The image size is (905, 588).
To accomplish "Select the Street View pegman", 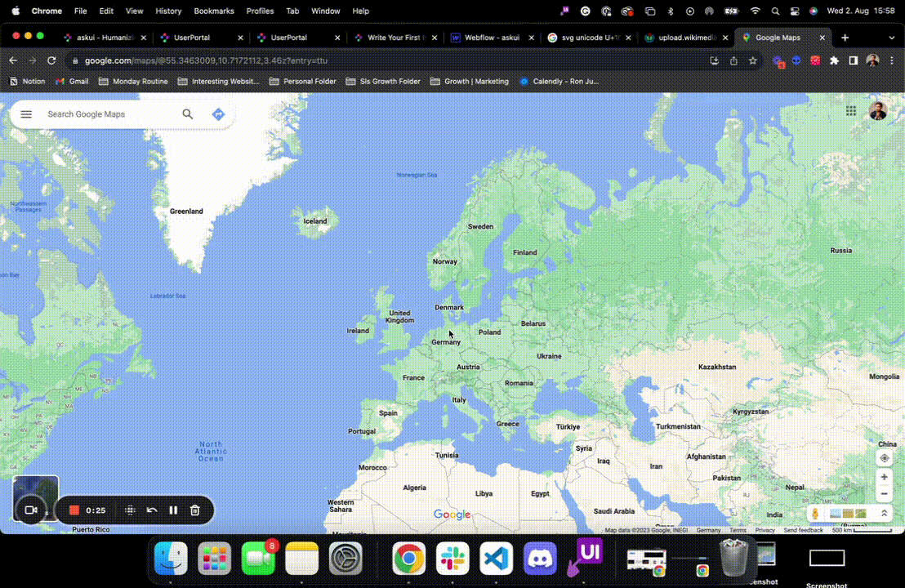I will (815, 514).
